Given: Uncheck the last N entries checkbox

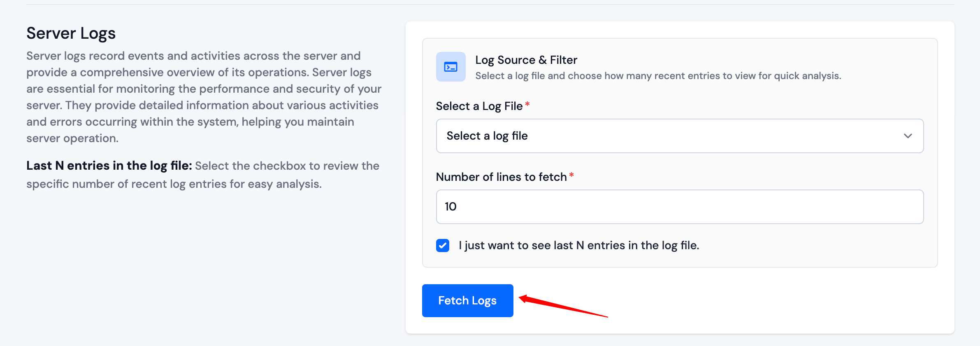Looking at the screenshot, I should 443,245.
